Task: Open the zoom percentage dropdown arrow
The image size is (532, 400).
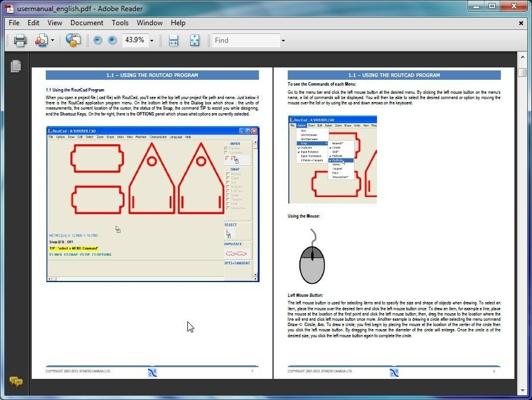Action: (151, 40)
